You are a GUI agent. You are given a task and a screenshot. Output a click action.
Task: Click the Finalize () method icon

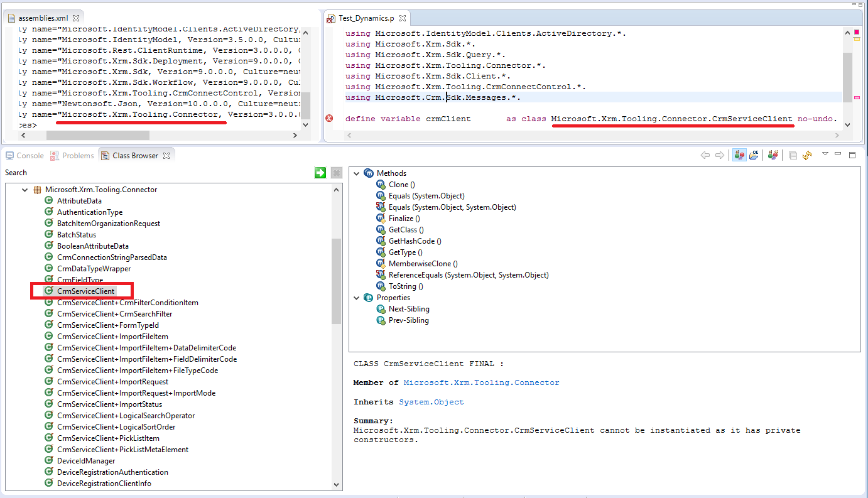tap(380, 219)
